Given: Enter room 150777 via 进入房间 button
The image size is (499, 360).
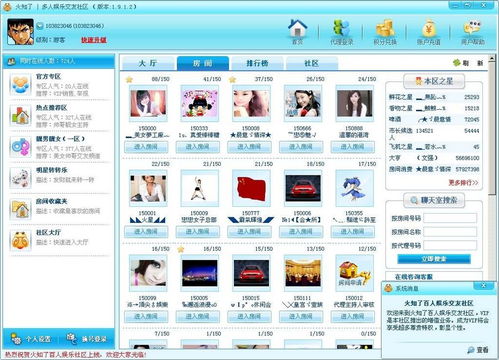Looking at the screenshot, I should click(249, 231).
